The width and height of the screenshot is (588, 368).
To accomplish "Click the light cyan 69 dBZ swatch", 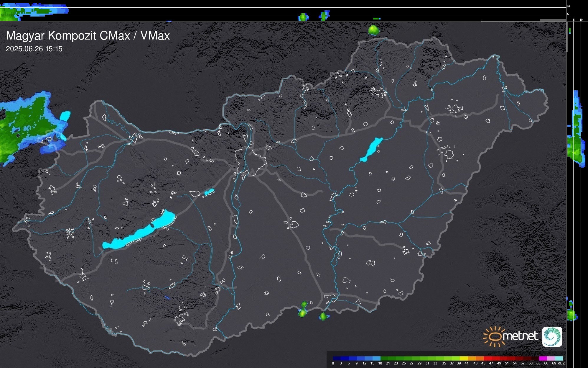I will [559, 358].
